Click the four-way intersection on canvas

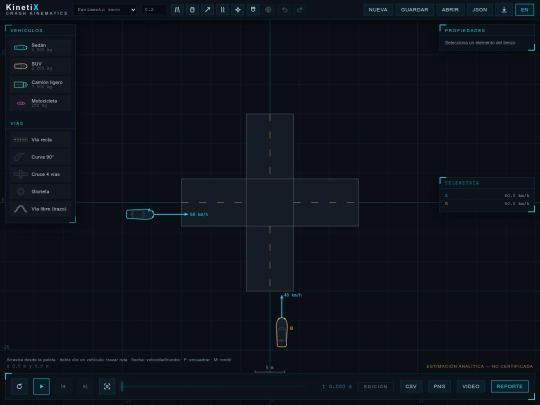click(270, 202)
